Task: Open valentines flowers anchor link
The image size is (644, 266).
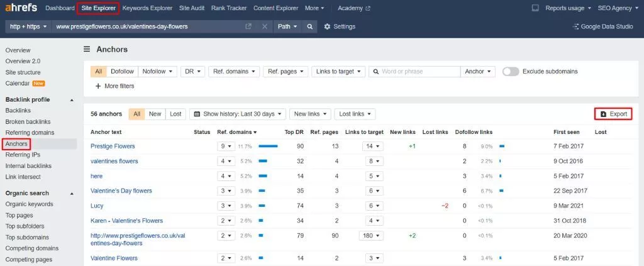Action: click(114, 162)
